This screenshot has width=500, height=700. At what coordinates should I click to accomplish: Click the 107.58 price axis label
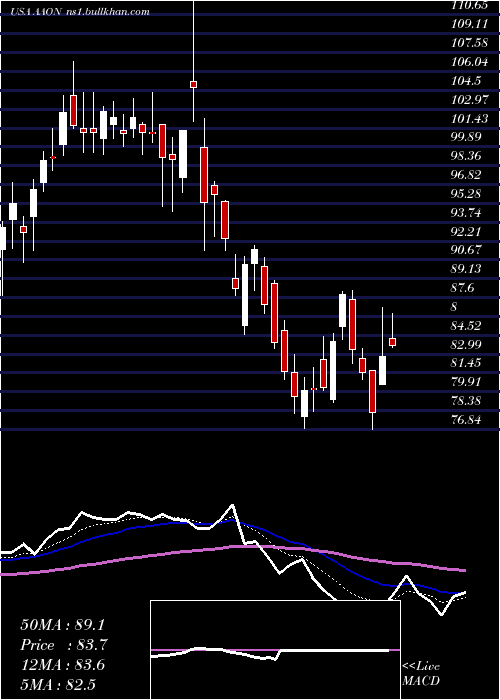469,43
